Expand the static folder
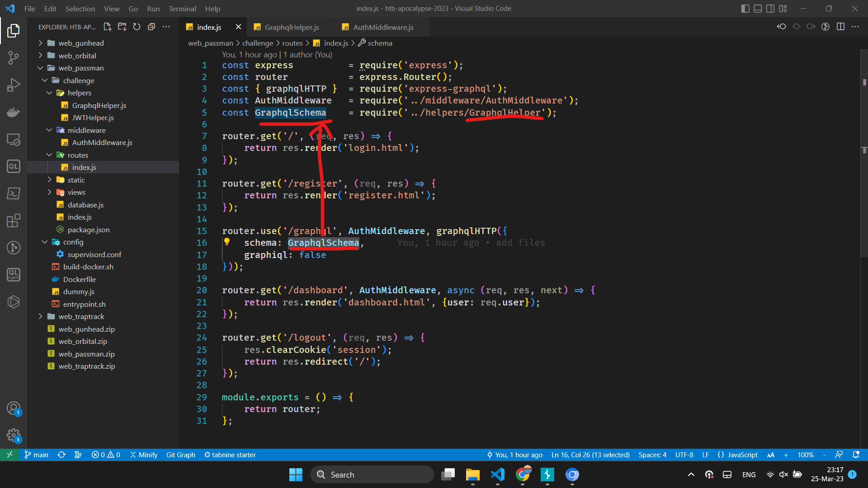The image size is (868, 488). [x=76, y=180]
